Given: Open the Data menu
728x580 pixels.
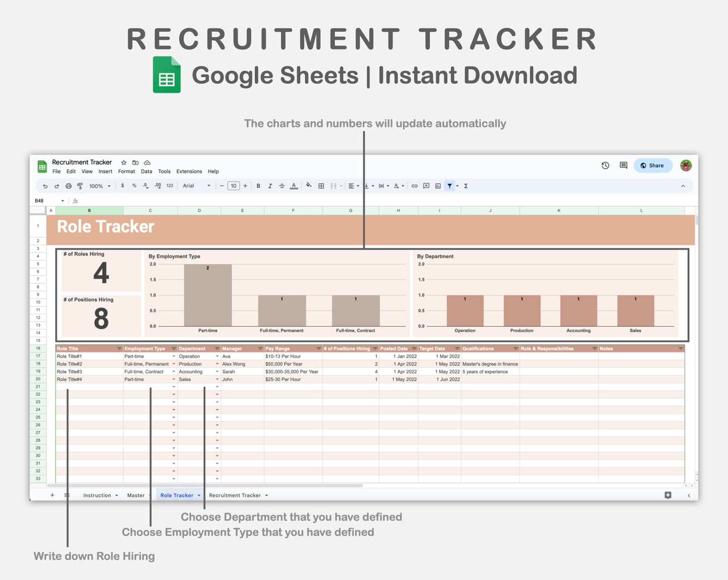Looking at the screenshot, I should [x=147, y=171].
